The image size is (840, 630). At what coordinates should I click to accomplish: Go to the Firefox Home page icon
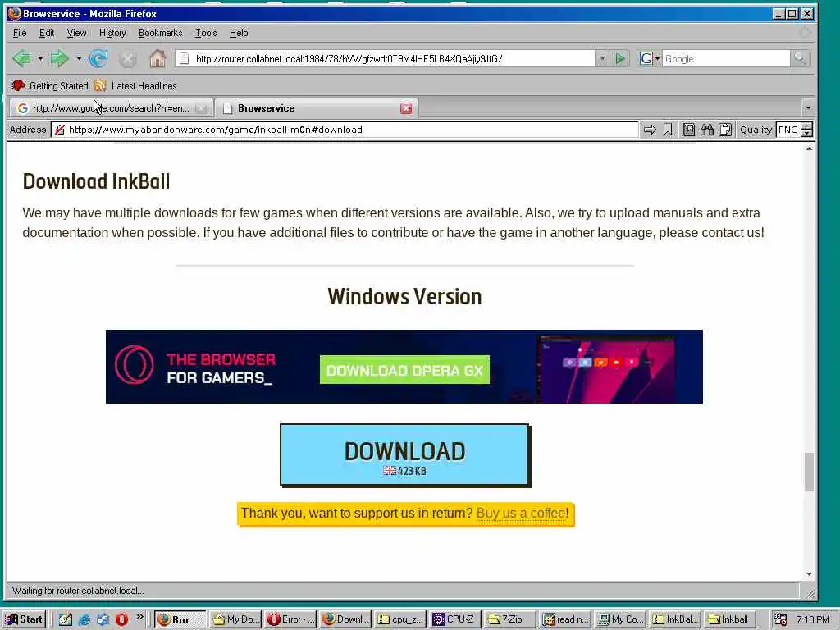(x=157, y=58)
